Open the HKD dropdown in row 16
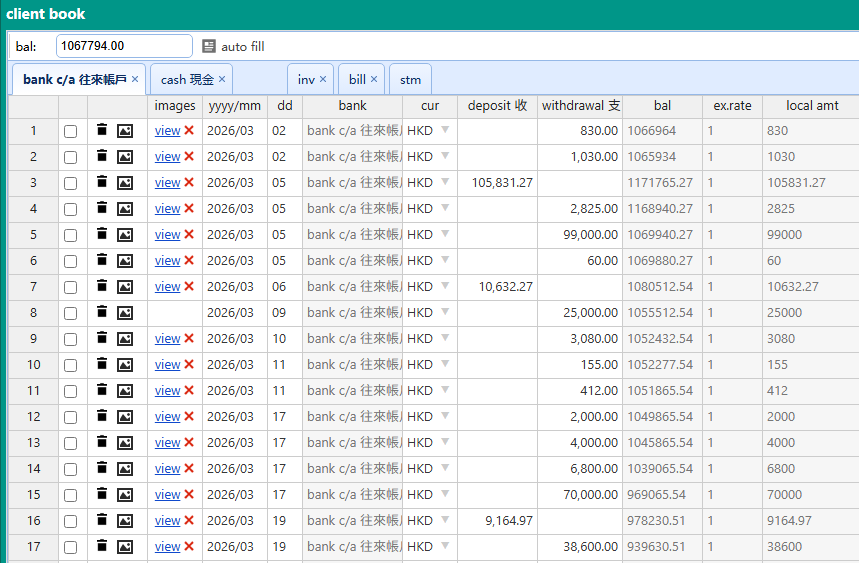 click(445, 520)
